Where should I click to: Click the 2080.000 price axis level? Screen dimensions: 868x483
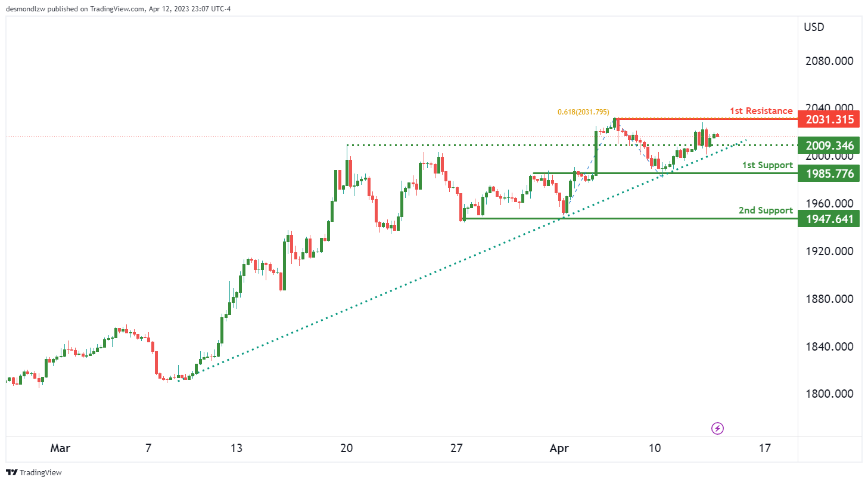(x=828, y=61)
